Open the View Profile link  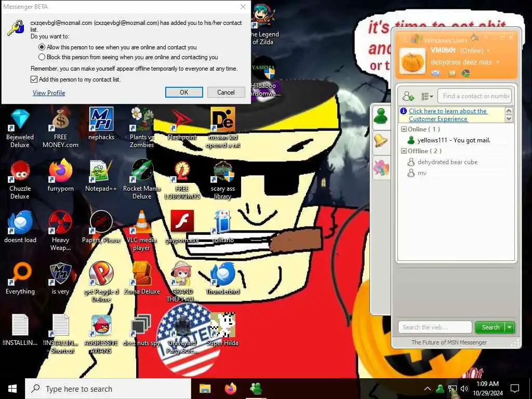point(49,93)
